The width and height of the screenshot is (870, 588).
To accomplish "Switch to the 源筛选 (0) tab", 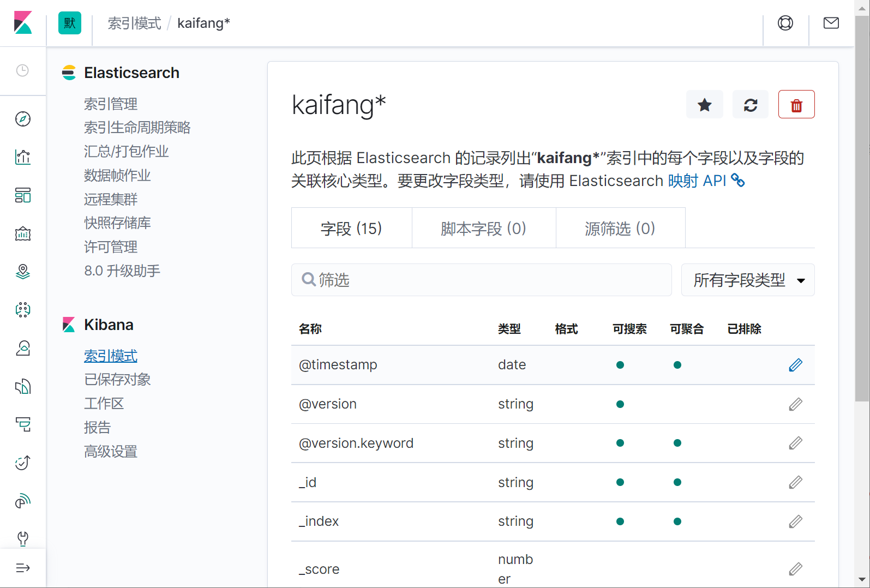I will (620, 229).
